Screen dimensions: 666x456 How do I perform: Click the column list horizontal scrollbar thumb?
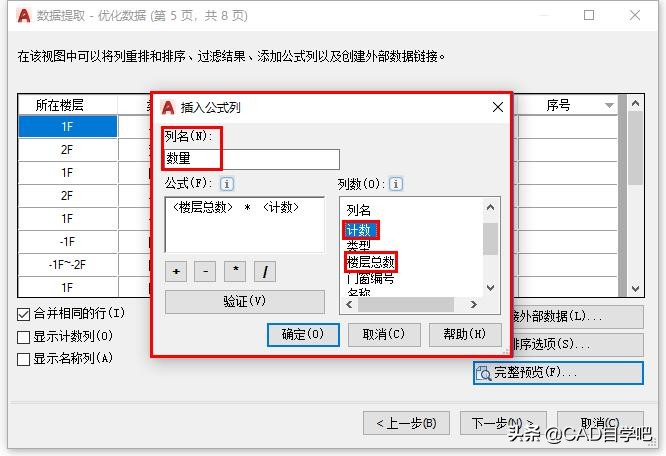coord(406,304)
